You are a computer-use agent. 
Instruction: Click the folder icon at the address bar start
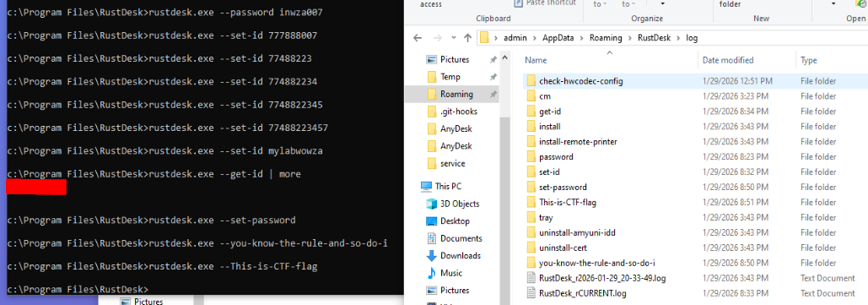click(x=484, y=38)
